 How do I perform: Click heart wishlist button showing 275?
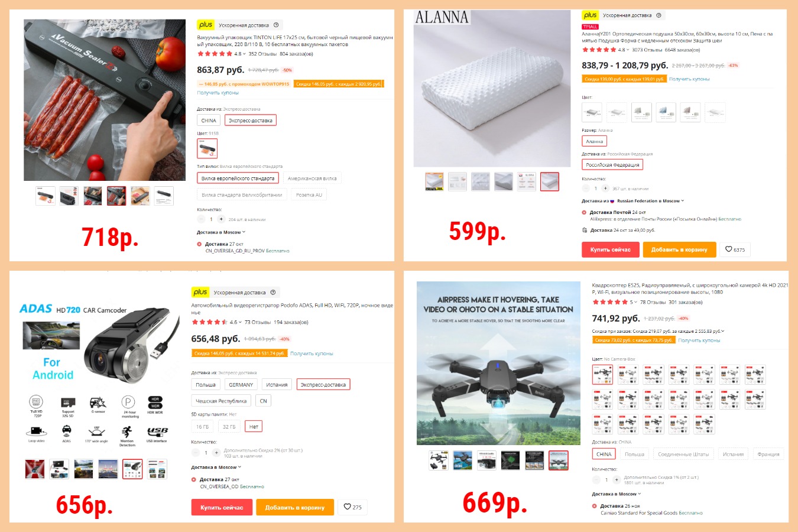(352, 507)
